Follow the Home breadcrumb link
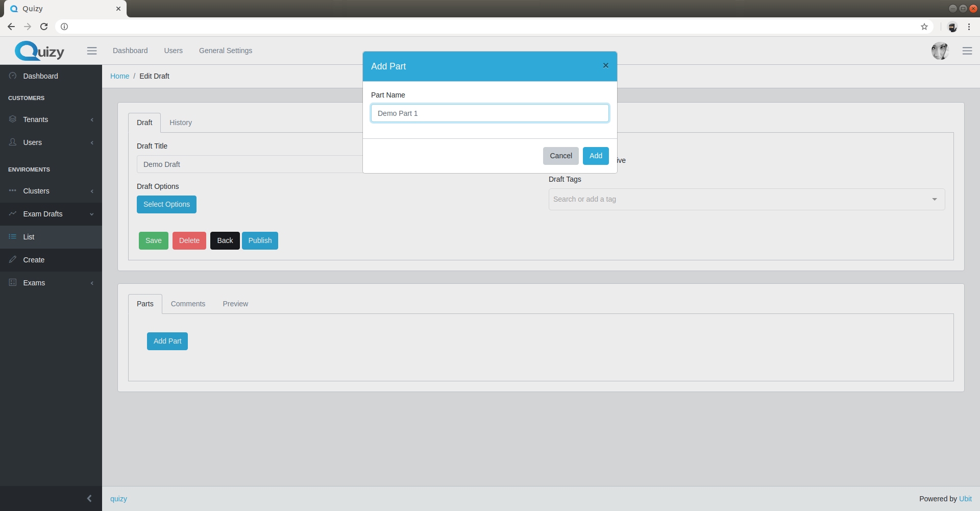 pyautogui.click(x=119, y=76)
